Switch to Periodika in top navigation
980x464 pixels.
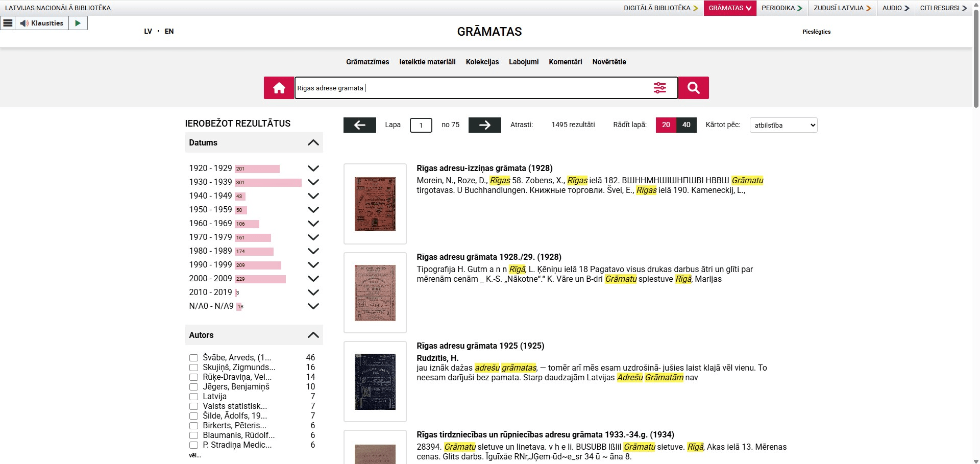(782, 8)
